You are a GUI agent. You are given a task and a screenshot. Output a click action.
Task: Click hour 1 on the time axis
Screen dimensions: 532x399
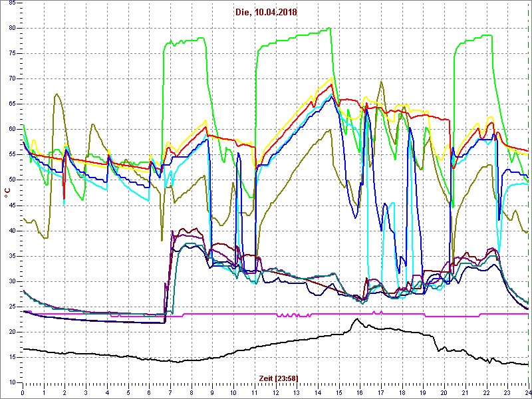(44, 392)
